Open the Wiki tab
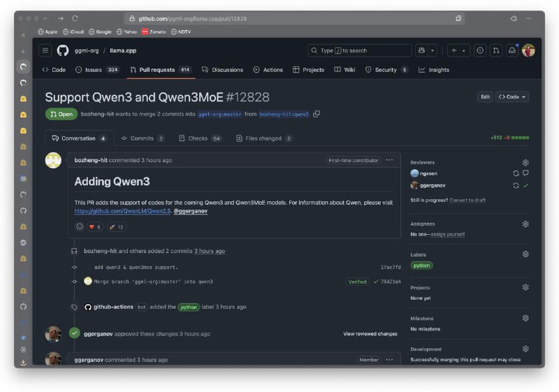This screenshot has width=559, height=392. click(x=344, y=70)
